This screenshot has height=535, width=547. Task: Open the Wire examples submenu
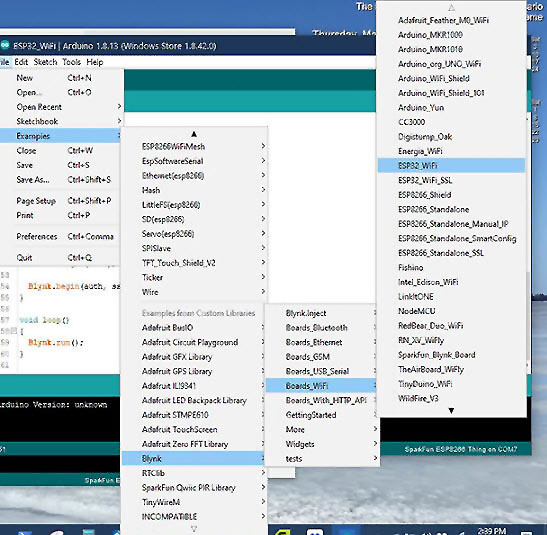[194, 292]
